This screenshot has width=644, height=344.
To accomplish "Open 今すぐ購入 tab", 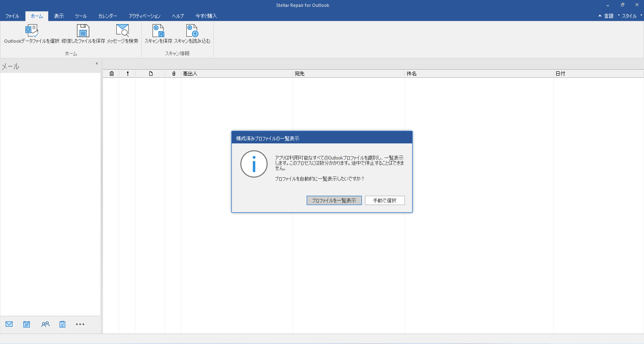I will click(206, 16).
